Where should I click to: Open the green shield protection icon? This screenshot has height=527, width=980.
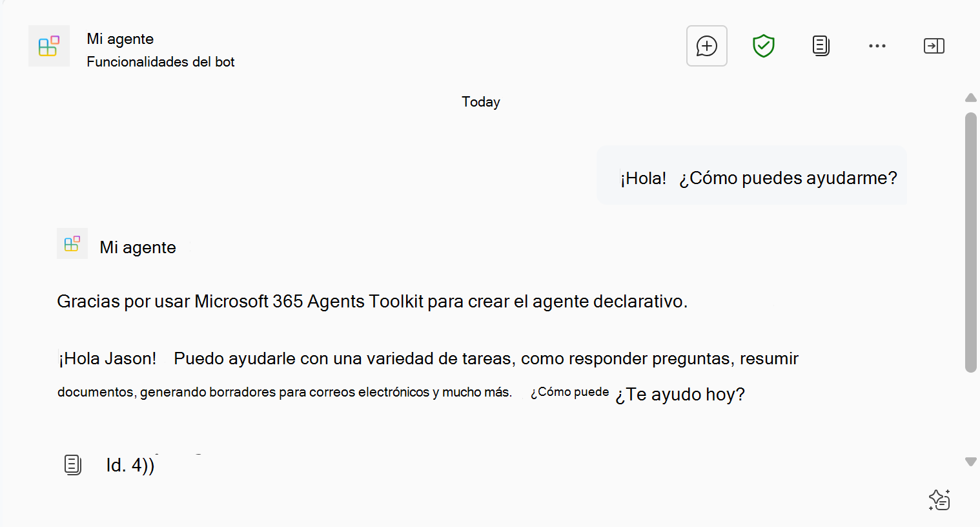click(764, 46)
